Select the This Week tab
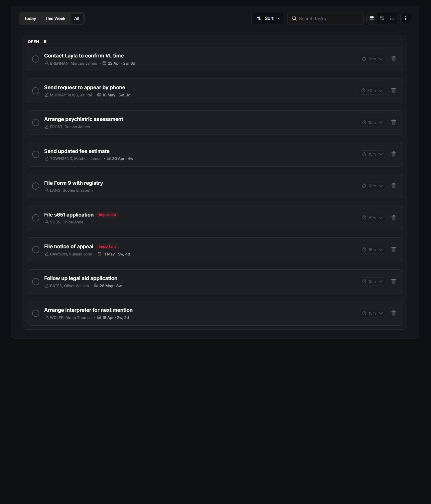The height and width of the screenshot is (504, 431). tap(55, 18)
